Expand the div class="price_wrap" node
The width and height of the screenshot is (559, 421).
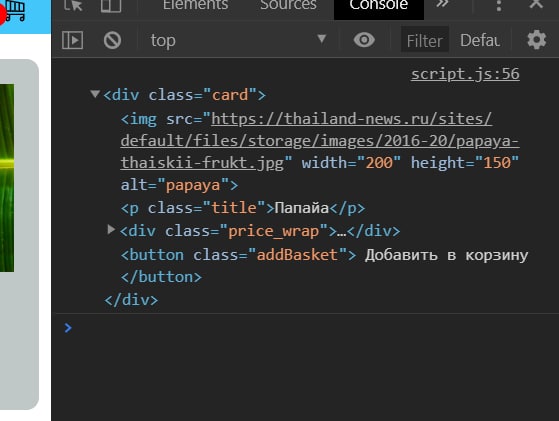pyautogui.click(x=111, y=229)
